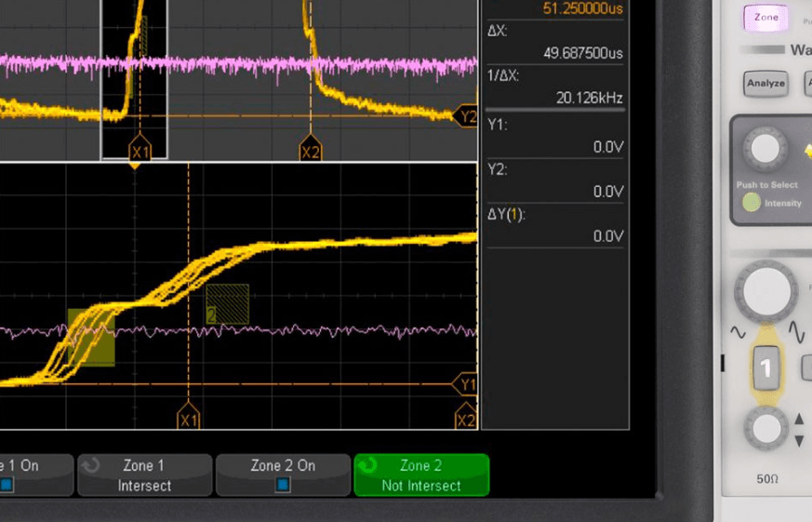Push the Intensity entry knob

(x=765, y=149)
